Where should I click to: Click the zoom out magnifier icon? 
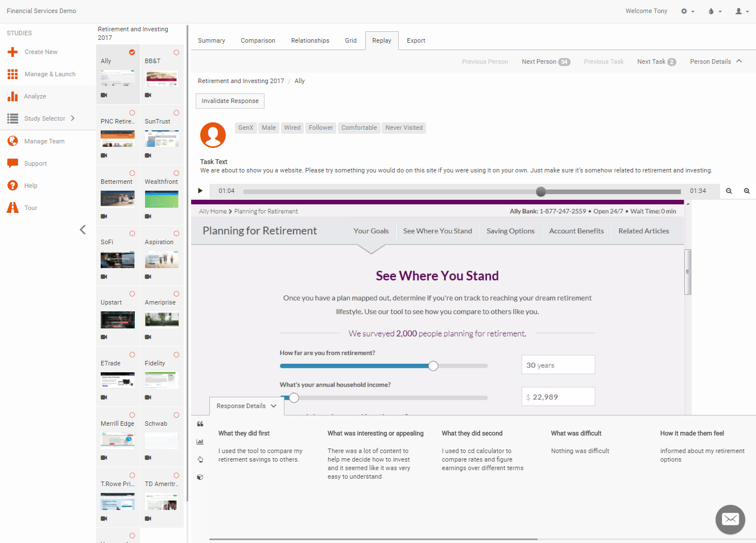729,191
